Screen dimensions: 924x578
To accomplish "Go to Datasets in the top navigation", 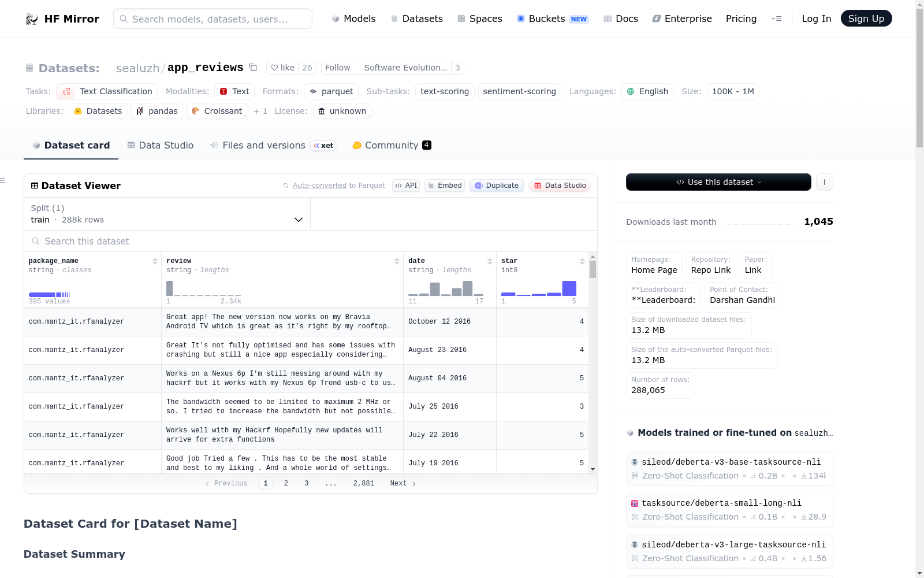I will [x=416, y=18].
